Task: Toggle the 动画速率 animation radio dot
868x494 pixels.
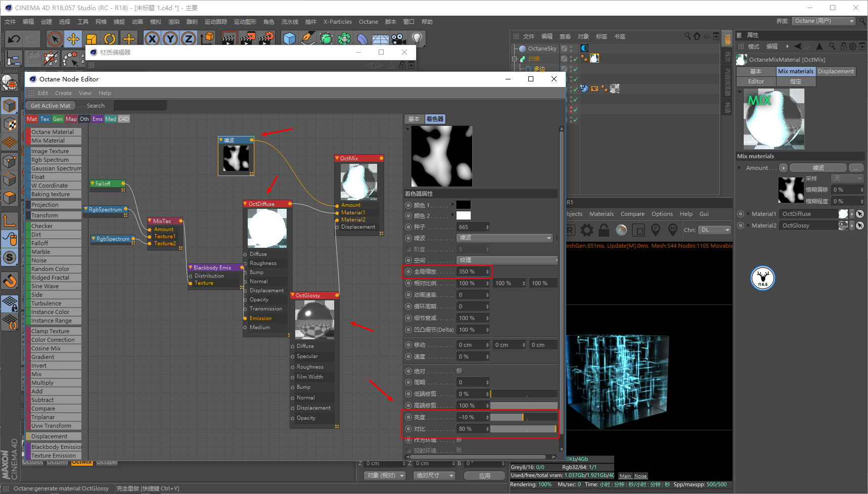Action: point(409,295)
